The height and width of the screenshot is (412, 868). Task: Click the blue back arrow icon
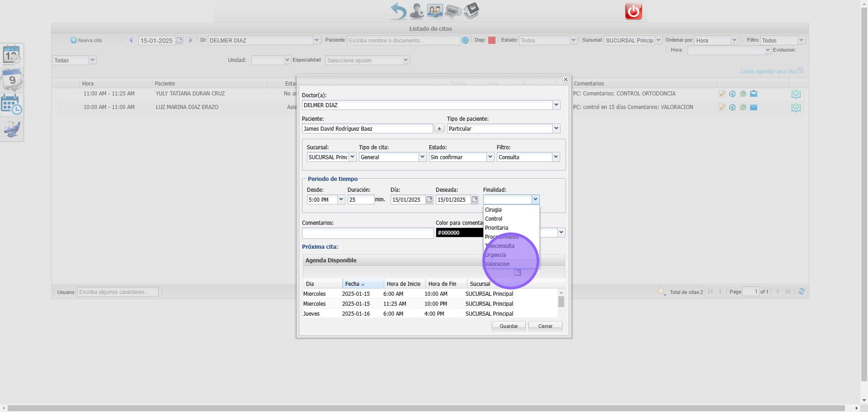click(x=398, y=11)
